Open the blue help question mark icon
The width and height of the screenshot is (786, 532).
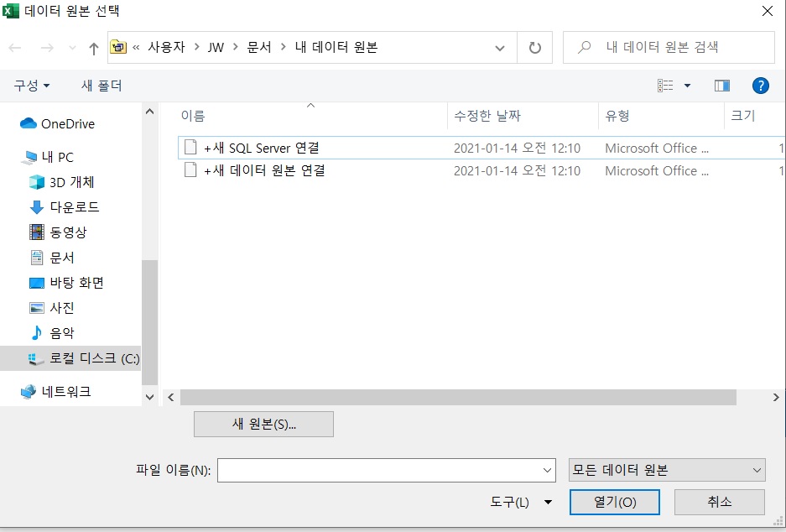click(x=760, y=86)
